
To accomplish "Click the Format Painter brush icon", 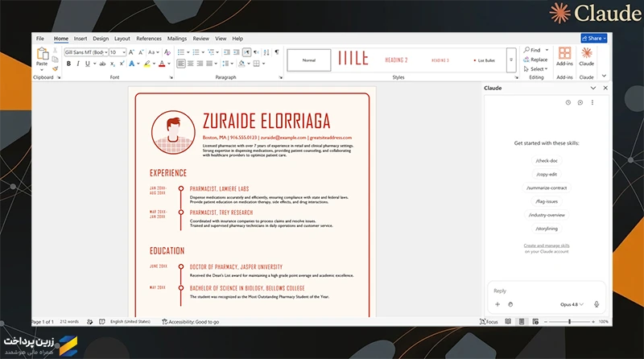I will 55,68.
